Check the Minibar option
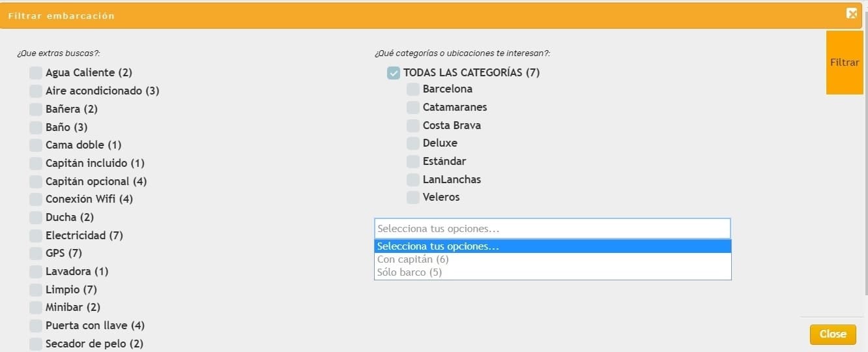Screen dimensions: 868x352 (36, 308)
